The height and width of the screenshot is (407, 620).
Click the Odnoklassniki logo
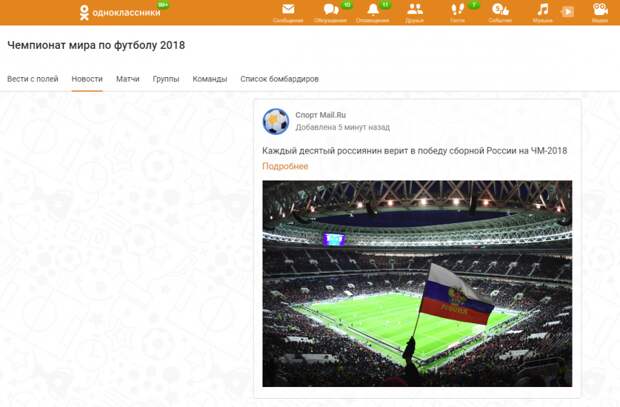(120, 12)
